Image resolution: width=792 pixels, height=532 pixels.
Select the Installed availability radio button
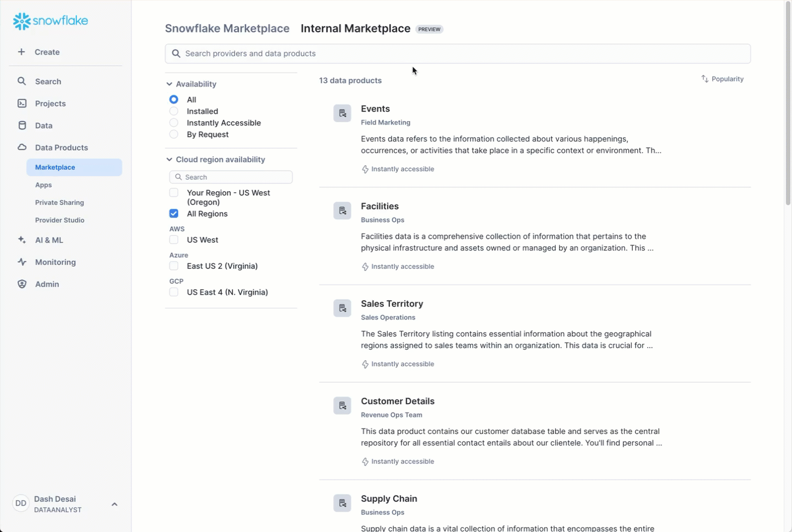click(x=173, y=111)
